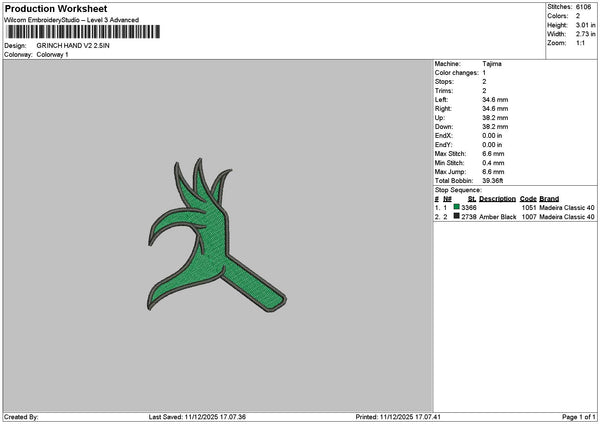
Task: Click thread code '1007'
Action: click(x=529, y=217)
